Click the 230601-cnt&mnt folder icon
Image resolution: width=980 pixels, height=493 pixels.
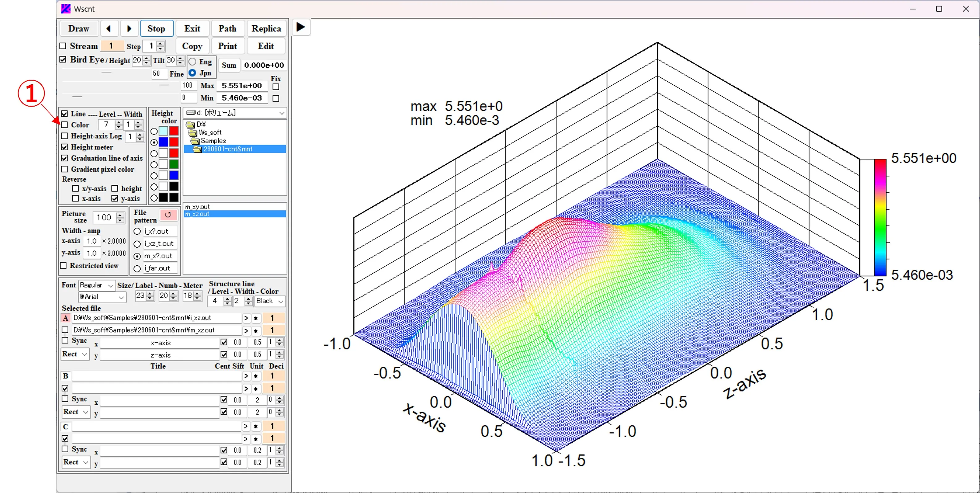(x=197, y=149)
